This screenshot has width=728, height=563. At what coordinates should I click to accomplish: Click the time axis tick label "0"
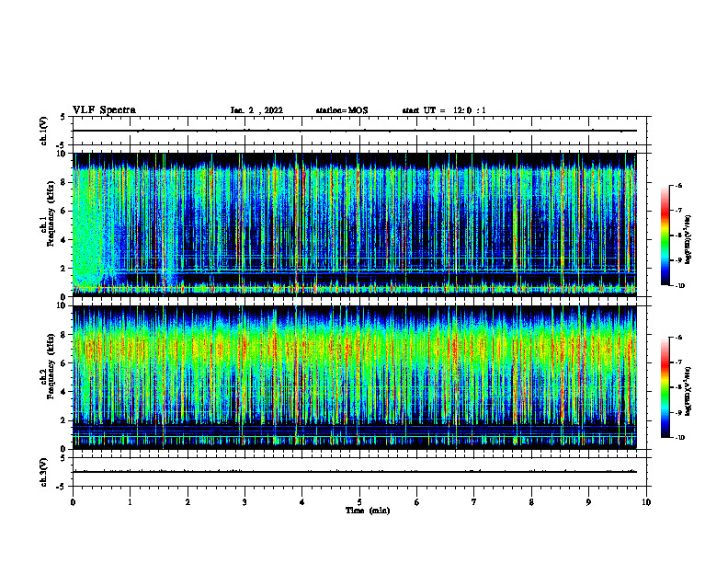73,502
